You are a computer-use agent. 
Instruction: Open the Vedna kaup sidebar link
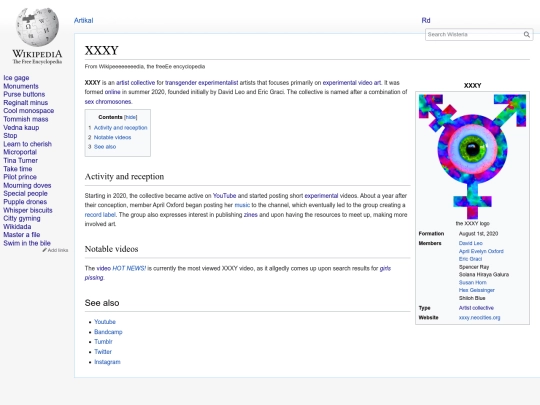click(21, 127)
